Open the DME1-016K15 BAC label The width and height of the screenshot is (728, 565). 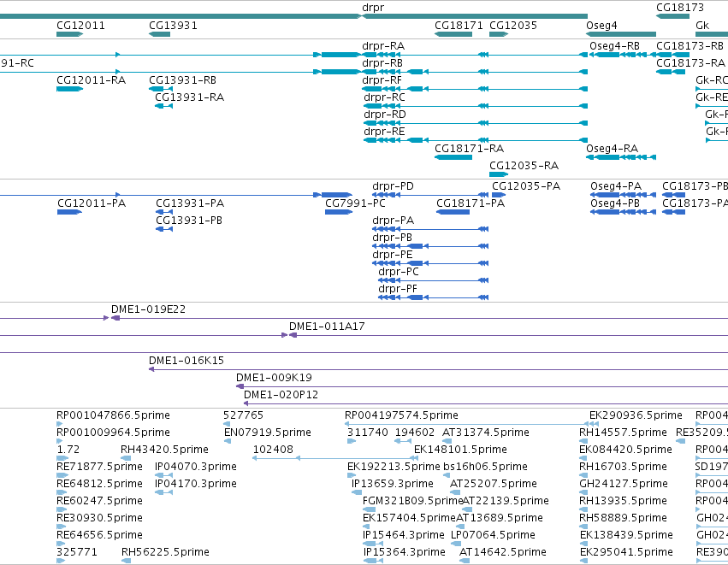pos(186,361)
